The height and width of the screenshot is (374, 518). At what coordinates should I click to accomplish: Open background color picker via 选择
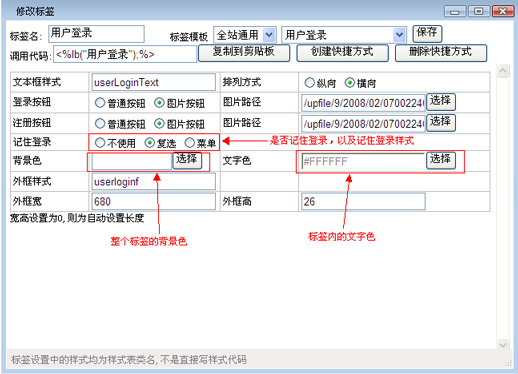(x=187, y=160)
